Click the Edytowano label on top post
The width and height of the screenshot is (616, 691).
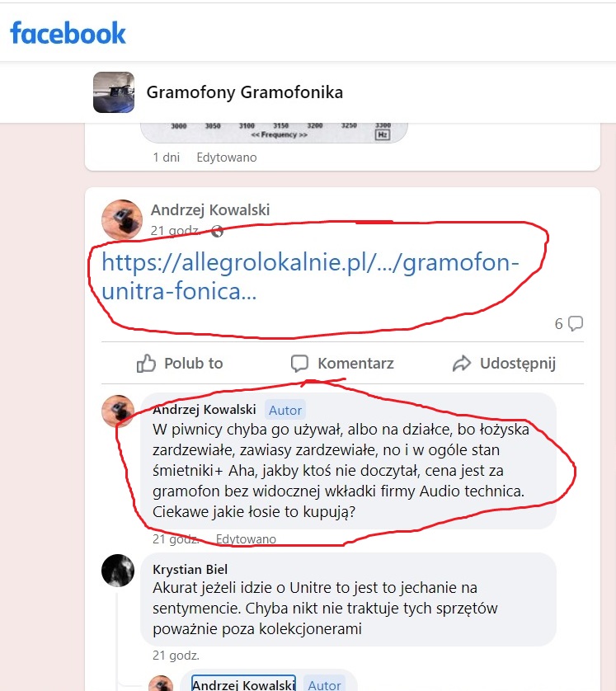227,157
